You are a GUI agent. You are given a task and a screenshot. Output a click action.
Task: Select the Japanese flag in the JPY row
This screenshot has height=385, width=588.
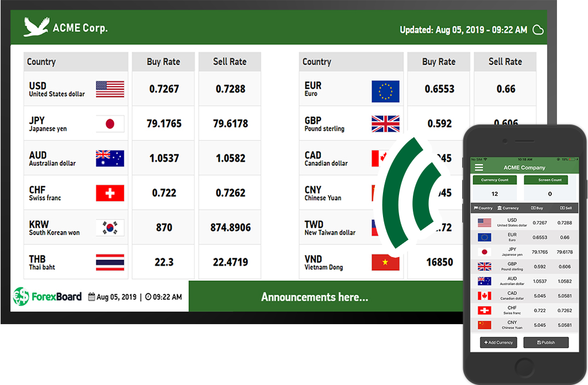tap(110, 124)
